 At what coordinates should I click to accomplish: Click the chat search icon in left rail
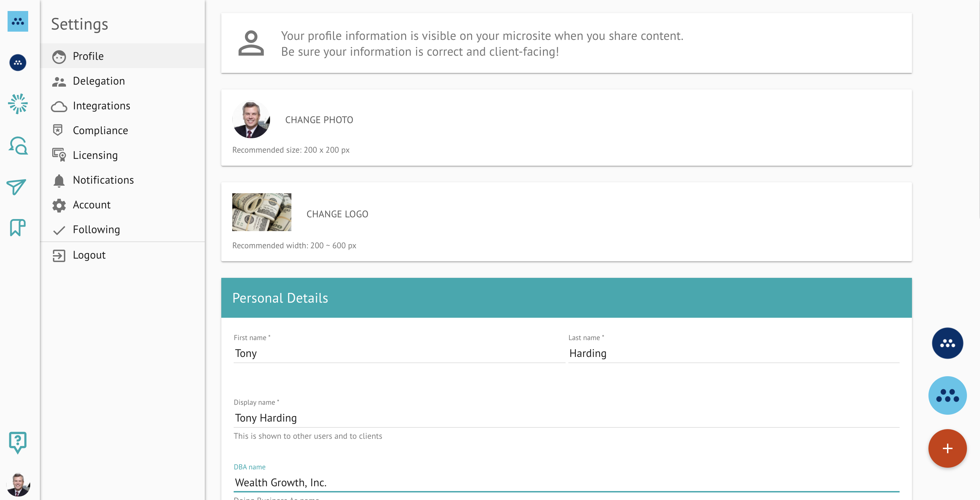[x=18, y=145]
